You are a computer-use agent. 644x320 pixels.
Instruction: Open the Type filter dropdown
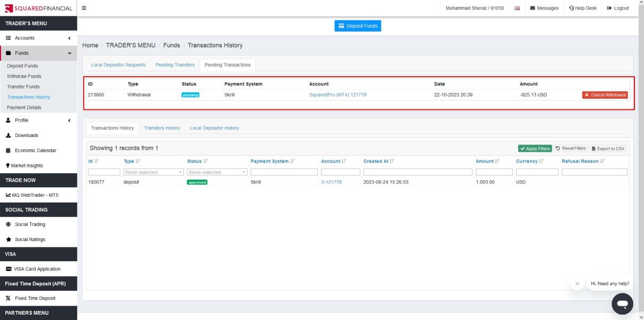click(154, 172)
